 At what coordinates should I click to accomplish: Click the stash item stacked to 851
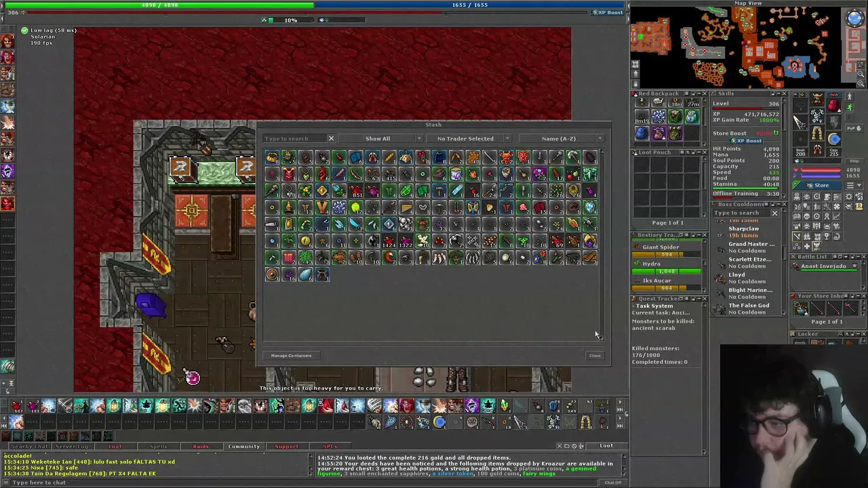(x=355, y=191)
